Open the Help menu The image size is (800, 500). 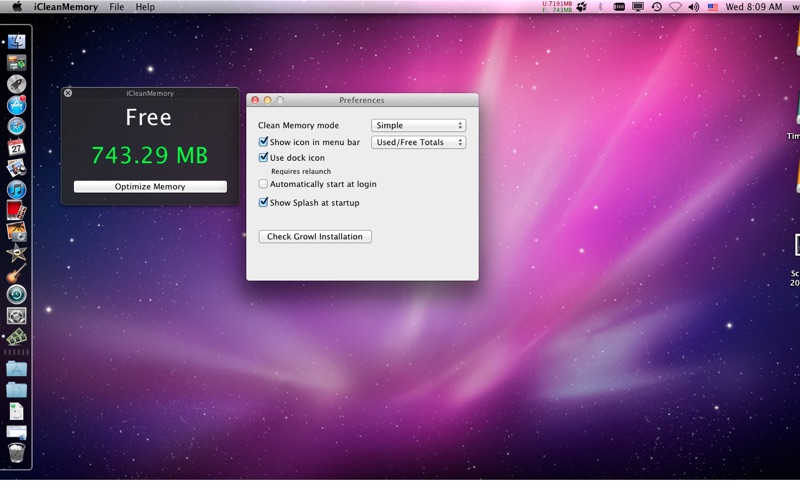pyautogui.click(x=145, y=7)
